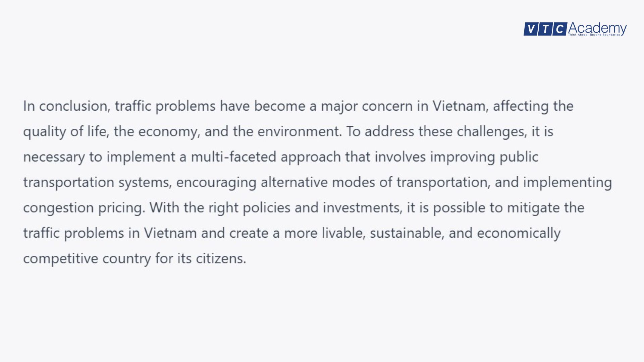Image resolution: width=644 pixels, height=362 pixels.
Task: Click the words "congestion pricing"
Action: (84, 208)
